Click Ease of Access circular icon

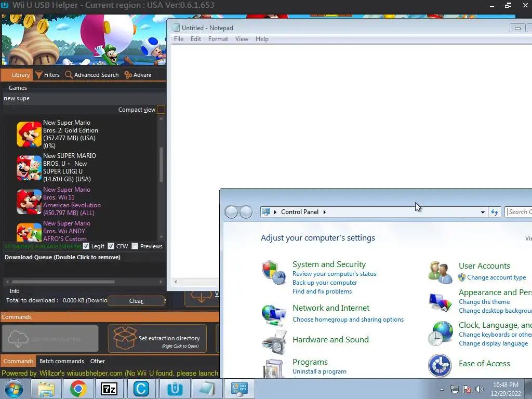[x=440, y=365]
